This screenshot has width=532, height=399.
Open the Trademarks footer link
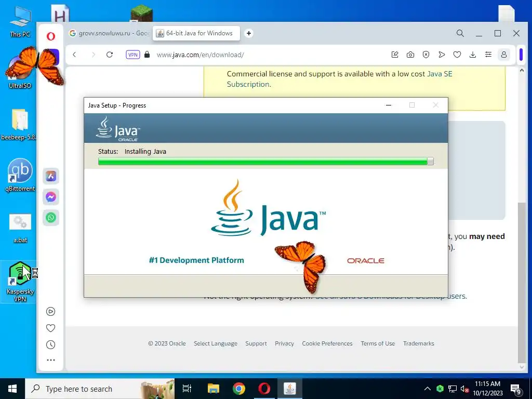pos(419,343)
